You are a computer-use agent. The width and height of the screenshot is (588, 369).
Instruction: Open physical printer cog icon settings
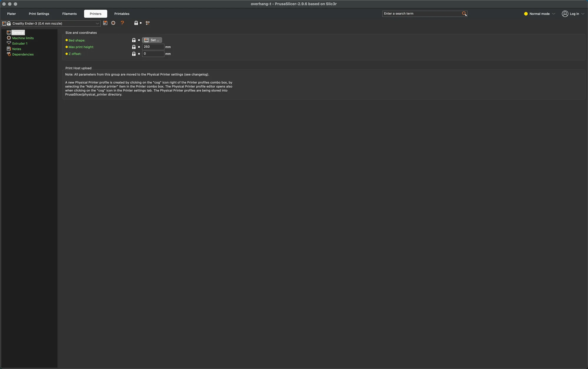113,23
